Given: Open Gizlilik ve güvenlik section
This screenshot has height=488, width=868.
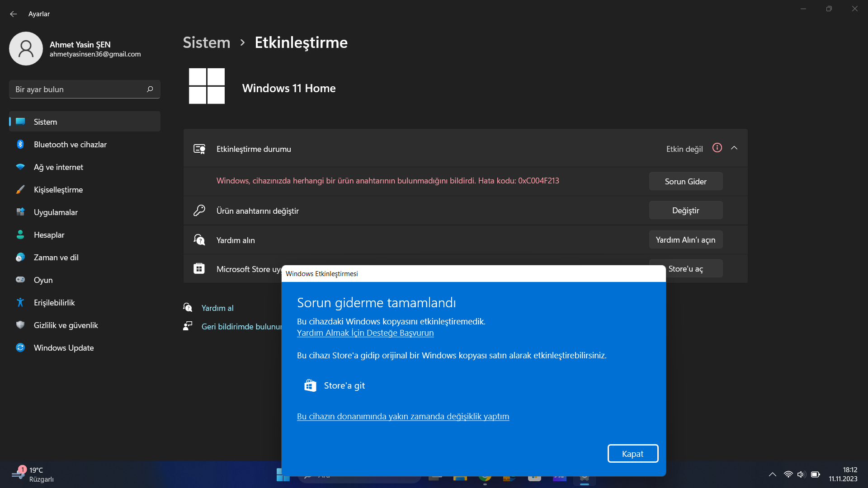Looking at the screenshot, I should coord(66,325).
